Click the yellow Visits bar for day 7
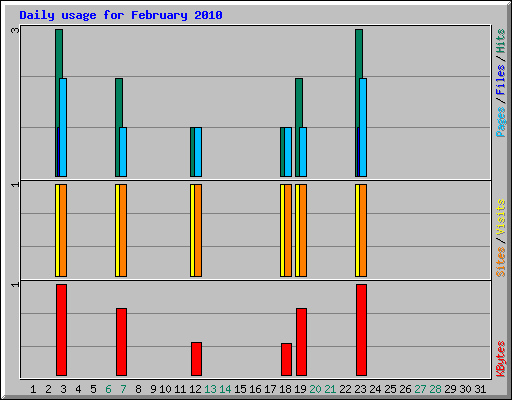 [117, 230]
